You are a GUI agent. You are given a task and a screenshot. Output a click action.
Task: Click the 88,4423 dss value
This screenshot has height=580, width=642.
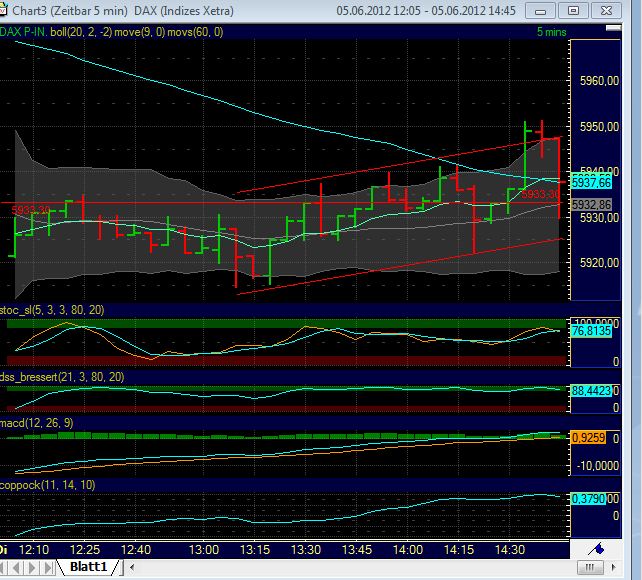[591, 391]
